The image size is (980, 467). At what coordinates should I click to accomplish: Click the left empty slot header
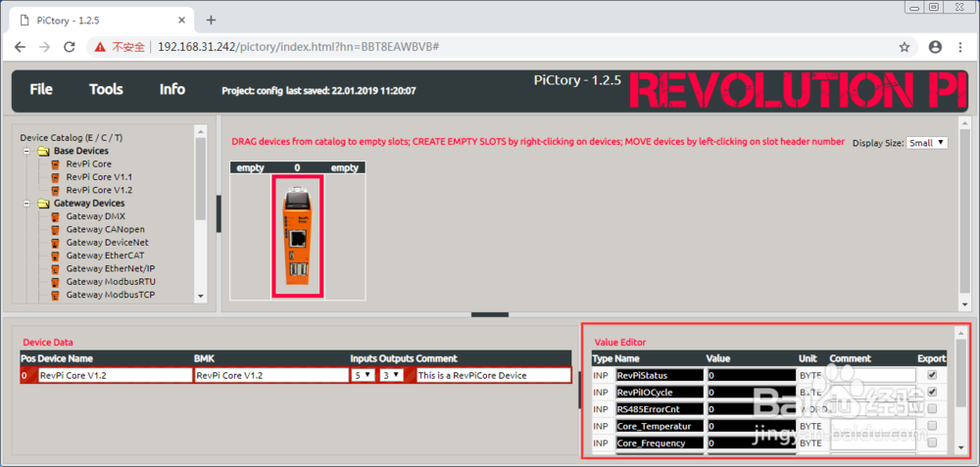[250, 168]
